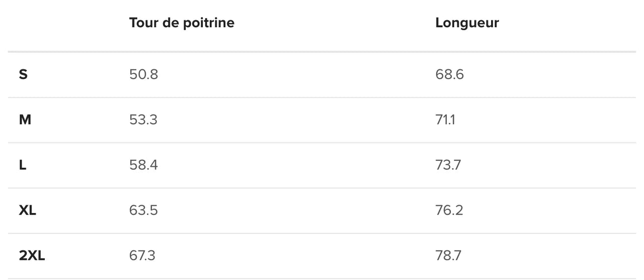
Task: Click the 71.1 length value for M
Action: coord(445,120)
